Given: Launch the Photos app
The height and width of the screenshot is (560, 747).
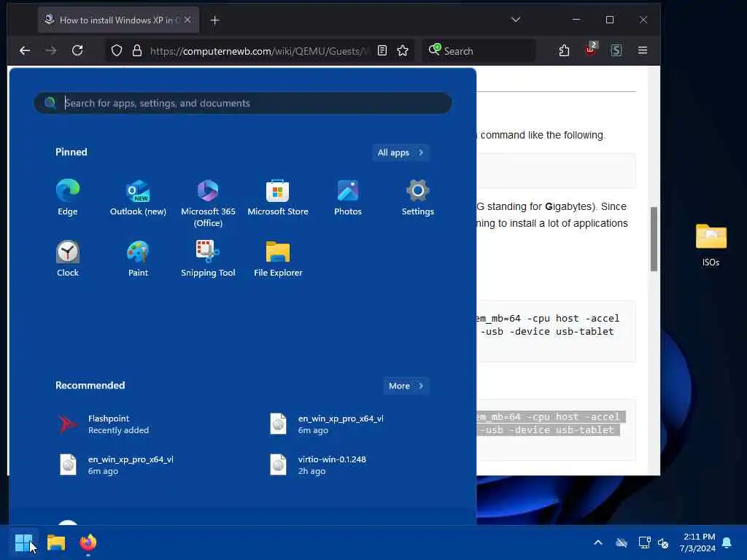Looking at the screenshot, I should pyautogui.click(x=348, y=198).
